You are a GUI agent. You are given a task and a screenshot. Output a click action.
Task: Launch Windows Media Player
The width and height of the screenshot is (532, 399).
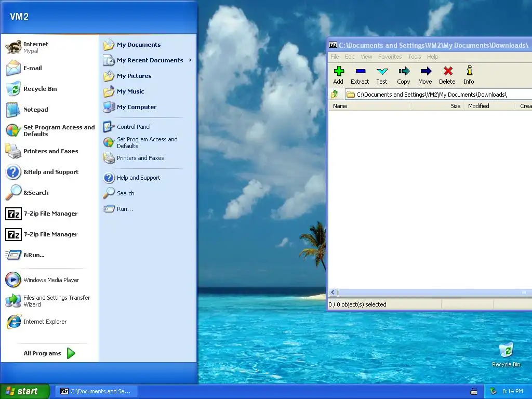50,280
